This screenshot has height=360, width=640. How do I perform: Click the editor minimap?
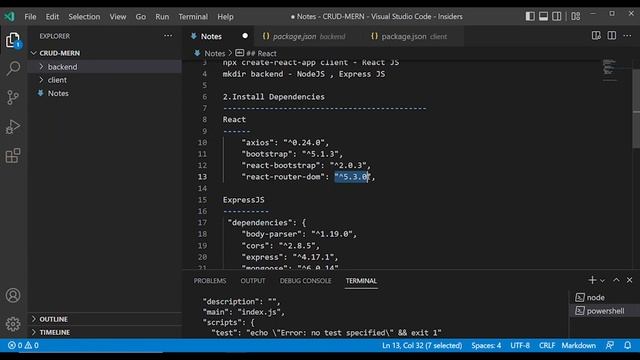pos(610,69)
